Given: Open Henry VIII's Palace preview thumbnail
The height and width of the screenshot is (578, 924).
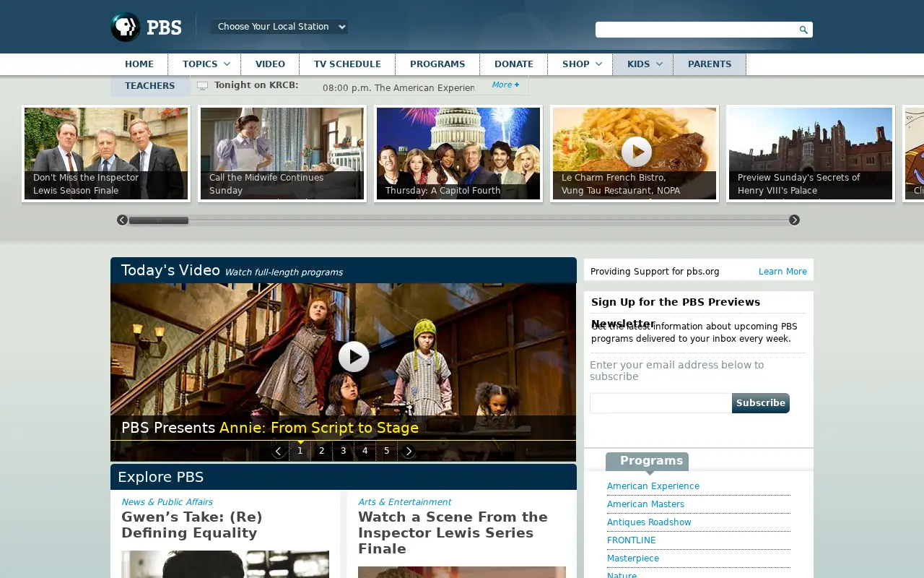Looking at the screenshot, I should [x=811, y=154].
